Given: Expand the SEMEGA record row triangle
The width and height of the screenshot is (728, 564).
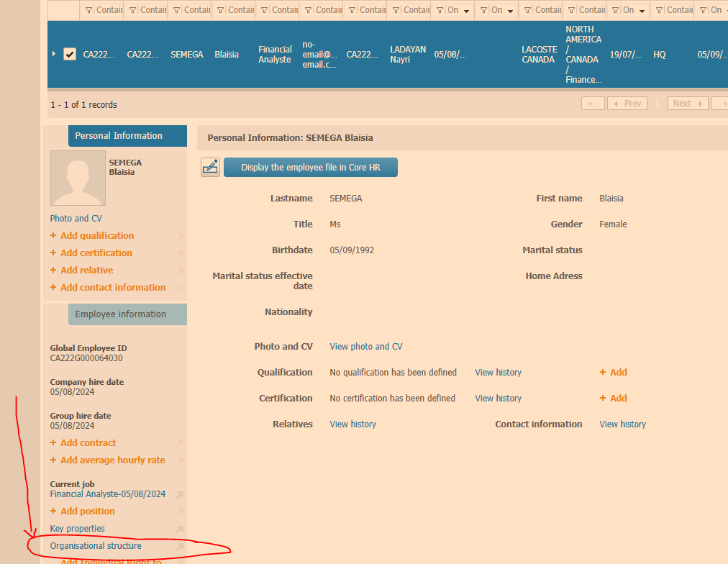Looking at the screenshot, I should [53, 53].
